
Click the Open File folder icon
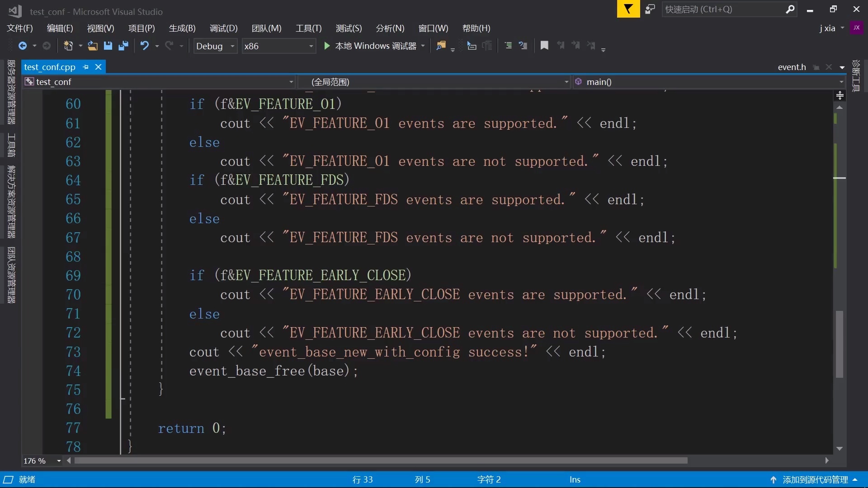(x=92, y=46)
